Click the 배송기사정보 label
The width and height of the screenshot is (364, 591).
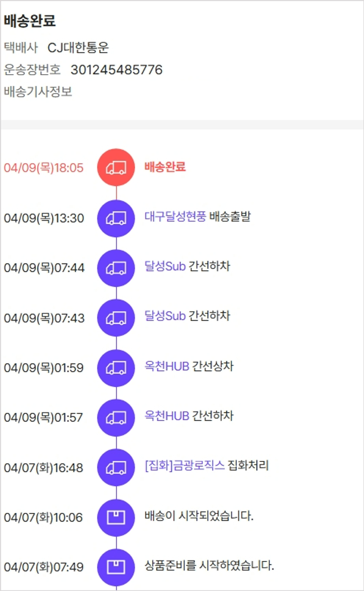[x=38, y=92]
